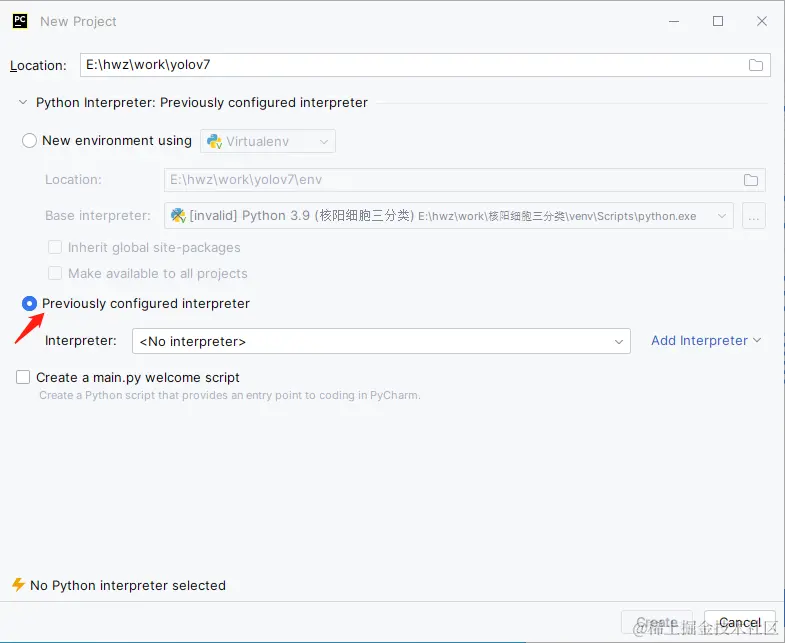This screenshot has width=785, height=643.
Task: Open the Add Interpreter menu
Action: click(706, 341)
